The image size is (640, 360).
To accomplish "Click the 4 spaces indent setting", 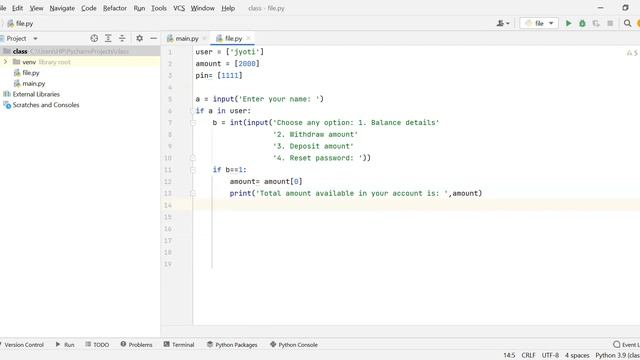I will pos(577,355).
